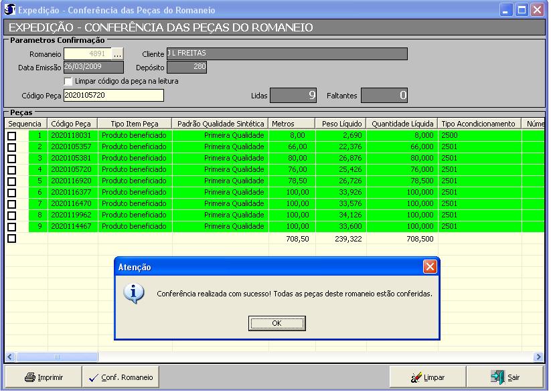Select the checkbox in row 9

click(x=12, y=227)
